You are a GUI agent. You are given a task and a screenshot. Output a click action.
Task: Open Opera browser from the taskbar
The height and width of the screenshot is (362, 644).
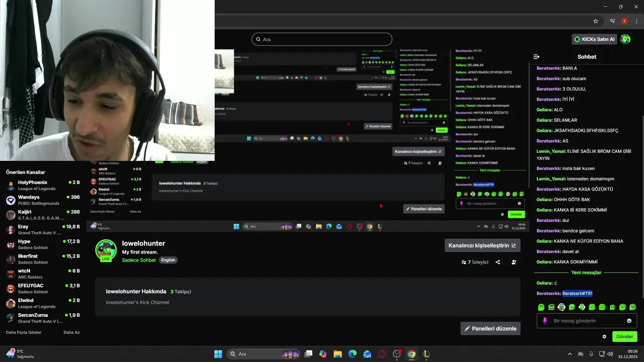pyautogui.click(x=382, y=354)
